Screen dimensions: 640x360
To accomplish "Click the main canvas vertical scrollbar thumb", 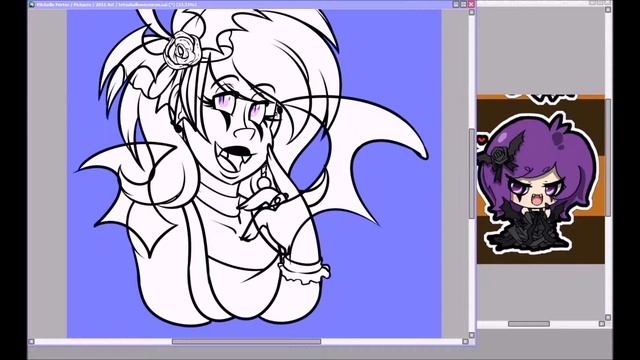I will pos(471,173).
